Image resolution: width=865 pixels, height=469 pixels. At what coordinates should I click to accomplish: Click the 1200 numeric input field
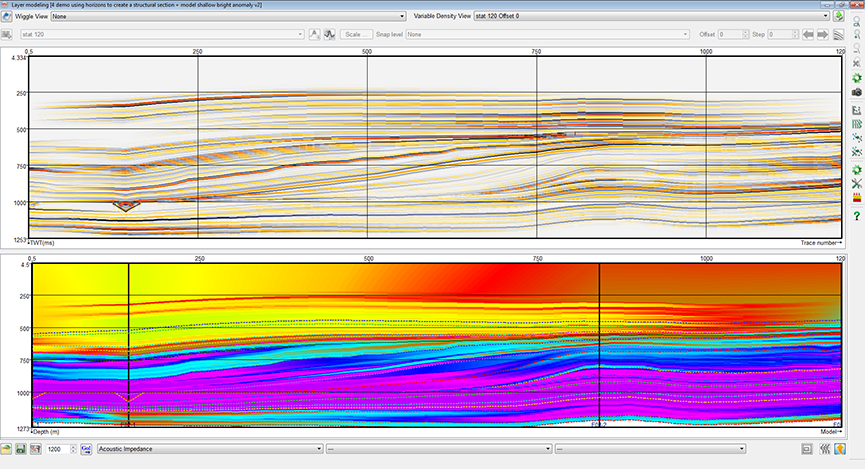tap(58, 449)
